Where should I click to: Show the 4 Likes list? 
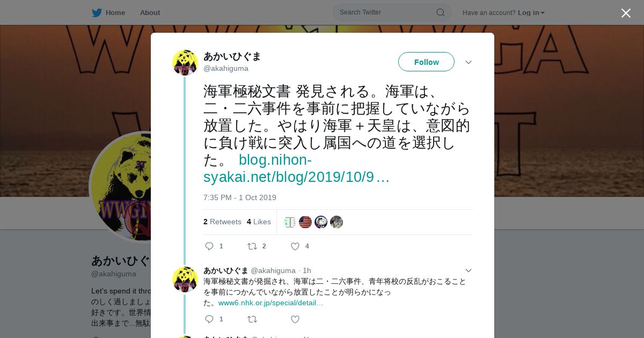tap(259, 222)
